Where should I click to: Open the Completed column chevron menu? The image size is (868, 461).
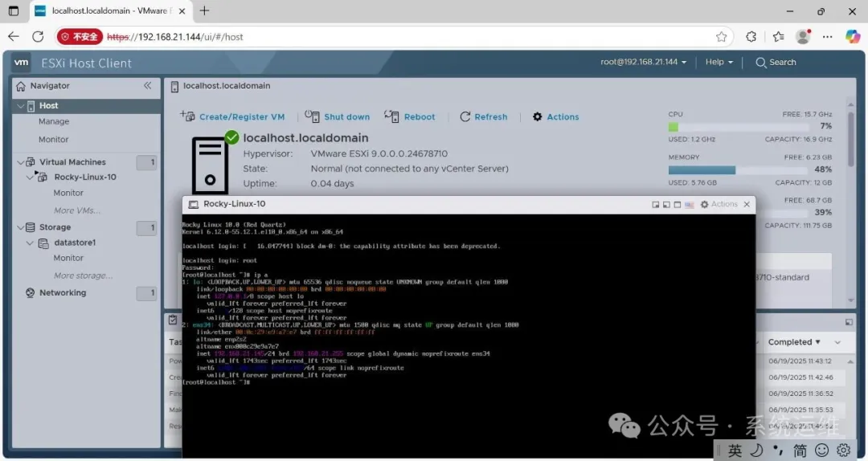click(837, 343)
